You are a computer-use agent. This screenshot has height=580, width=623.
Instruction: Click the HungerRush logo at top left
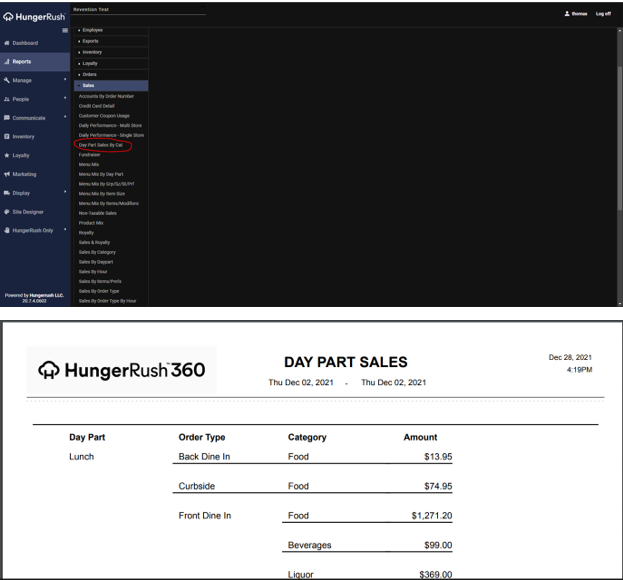(34, 17)
